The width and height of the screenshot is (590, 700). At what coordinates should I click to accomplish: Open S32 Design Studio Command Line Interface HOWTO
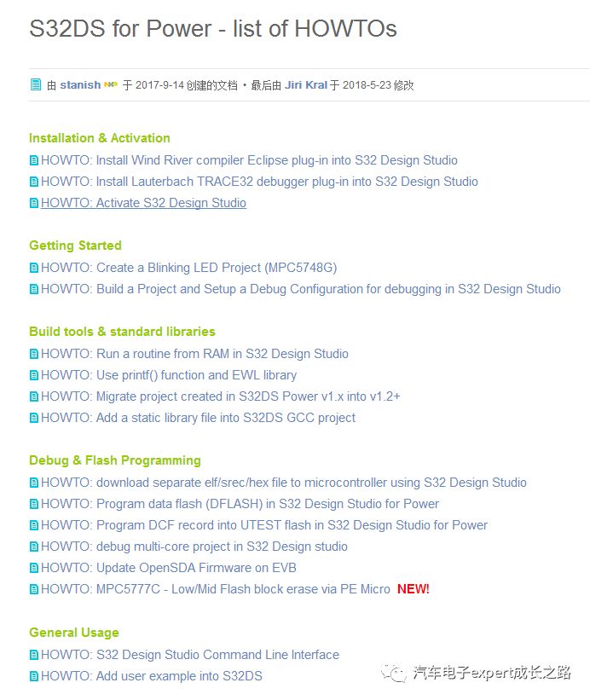pyautogui.click(x=190, y=655)
